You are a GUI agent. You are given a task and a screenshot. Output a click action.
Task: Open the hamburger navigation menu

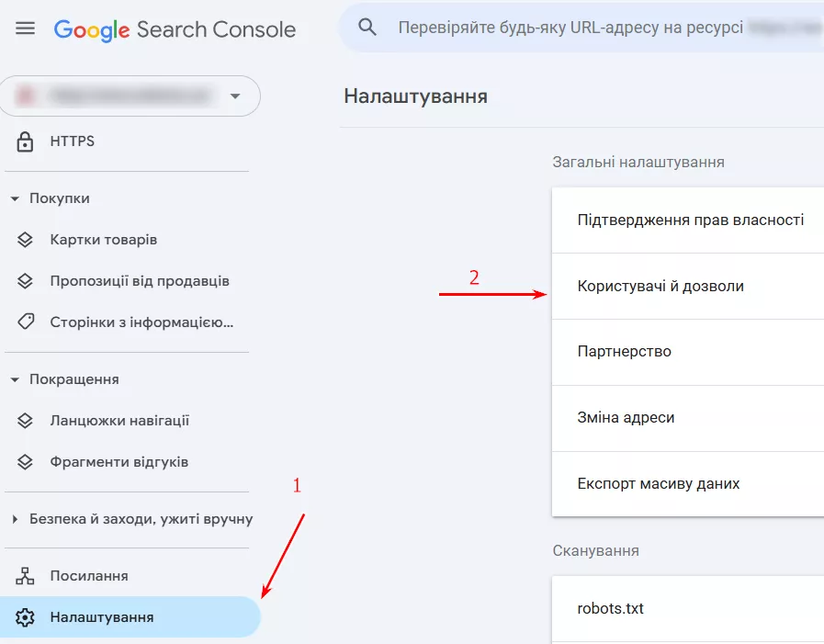point(25,28)
